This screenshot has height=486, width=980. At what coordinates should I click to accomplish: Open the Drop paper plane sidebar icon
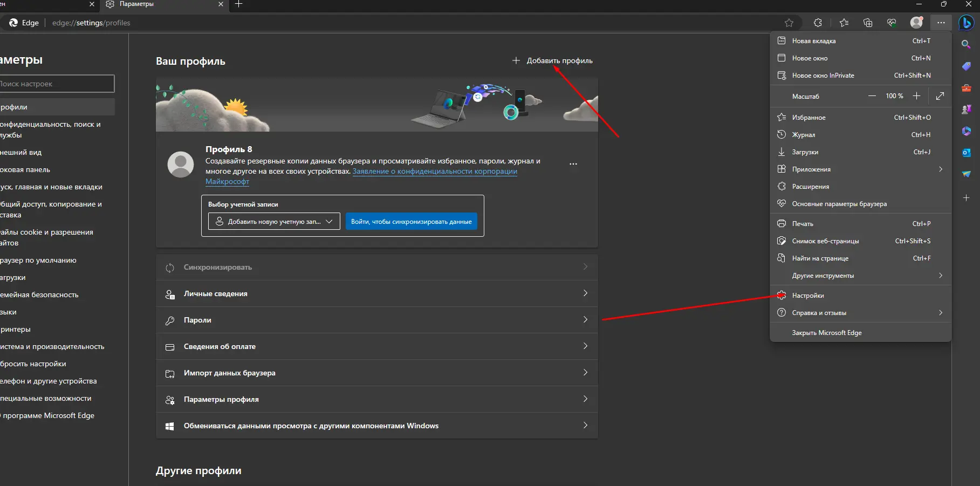click(x=966, y=174)
